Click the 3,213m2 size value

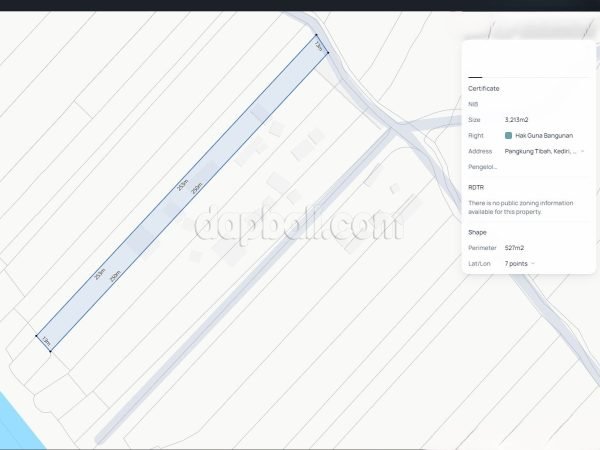click(519, 119)
